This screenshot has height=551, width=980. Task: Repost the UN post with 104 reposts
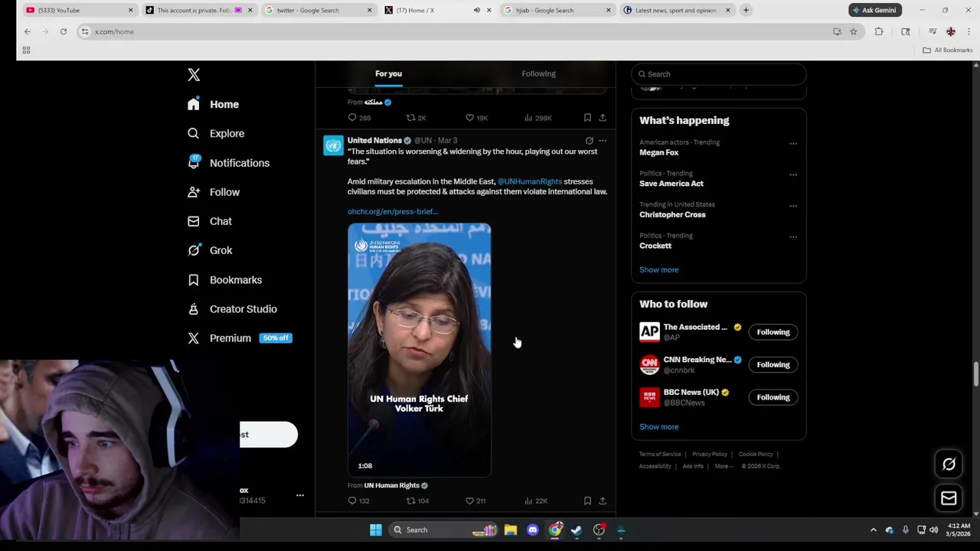(x=417, y=500)
